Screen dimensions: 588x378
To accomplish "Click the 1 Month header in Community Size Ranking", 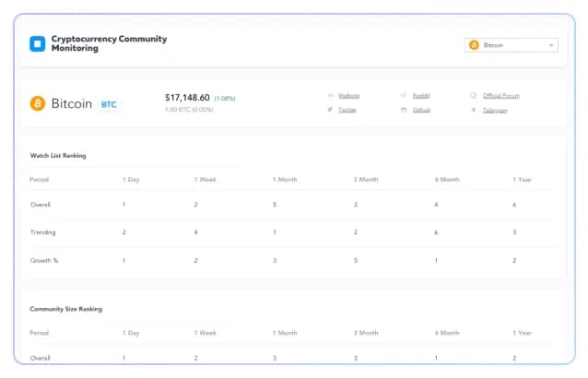I will coord(285,333).
